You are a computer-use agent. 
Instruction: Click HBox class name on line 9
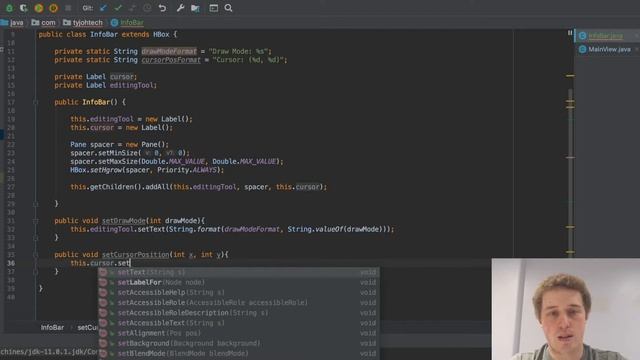(x=161, y=35)
